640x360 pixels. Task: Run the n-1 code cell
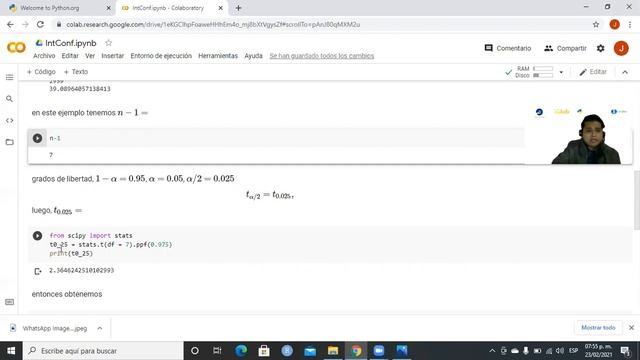(x=37, y=138)
